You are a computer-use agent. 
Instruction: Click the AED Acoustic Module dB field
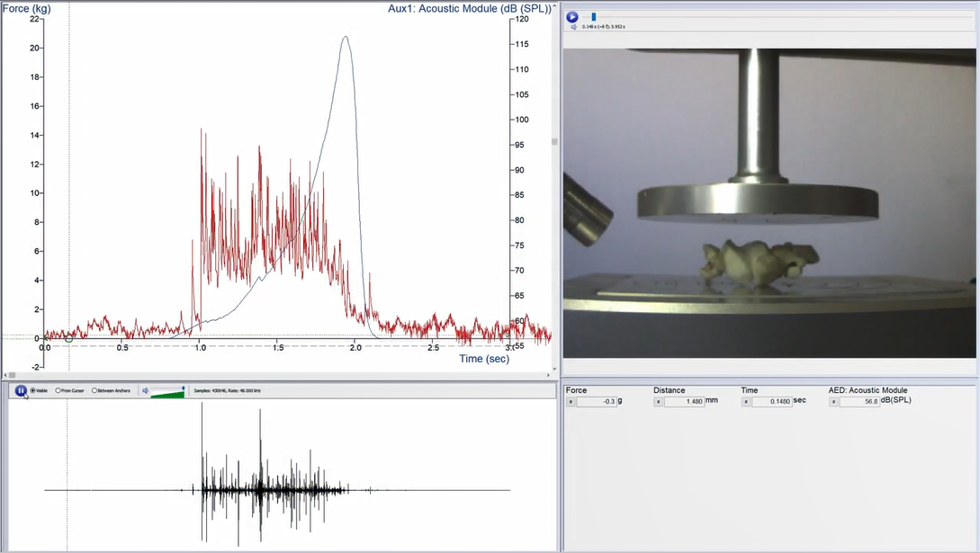coord(860,402)
